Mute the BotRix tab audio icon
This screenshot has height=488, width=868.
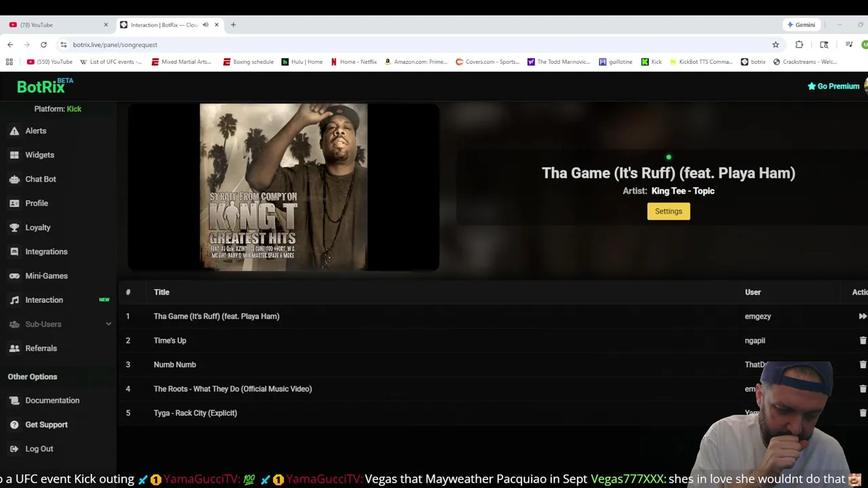pyautogui.click(x=205, y=25)
